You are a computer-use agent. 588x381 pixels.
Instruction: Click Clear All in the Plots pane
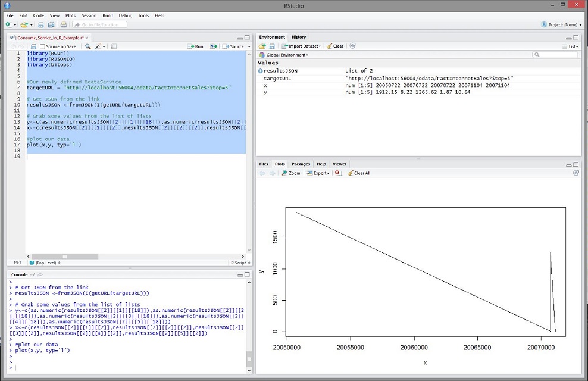tap(359, 173)
